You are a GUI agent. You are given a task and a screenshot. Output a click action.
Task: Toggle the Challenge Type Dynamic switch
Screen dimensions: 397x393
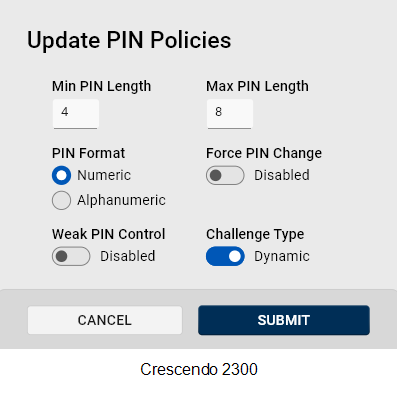click(225, 256)
